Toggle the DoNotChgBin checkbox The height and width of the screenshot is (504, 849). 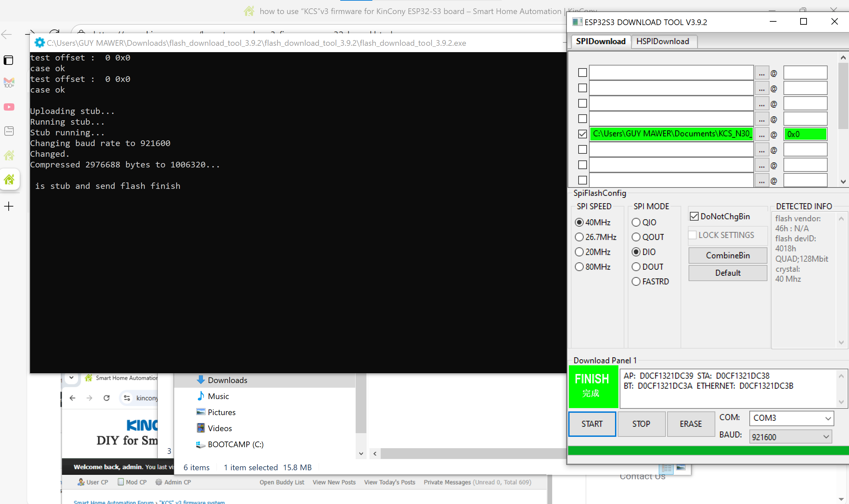pos(694,216)
